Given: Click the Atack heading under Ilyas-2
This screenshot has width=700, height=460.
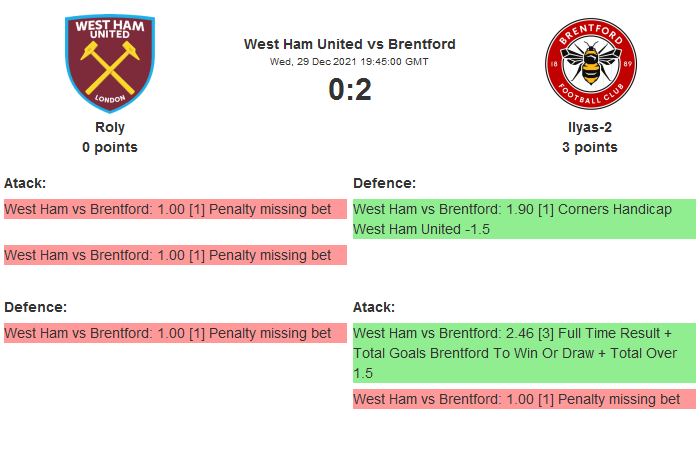Looking at the screenshot, I should click(374, 307).
